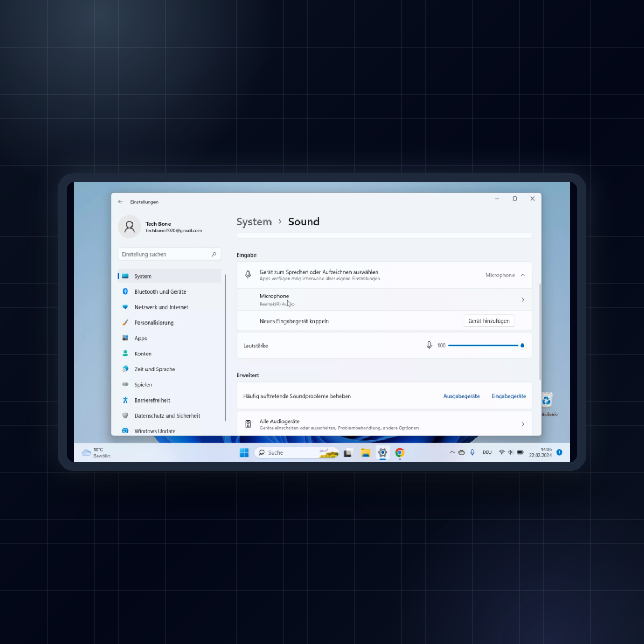Switch DEU keyboard language indicator

coord(487,452)
